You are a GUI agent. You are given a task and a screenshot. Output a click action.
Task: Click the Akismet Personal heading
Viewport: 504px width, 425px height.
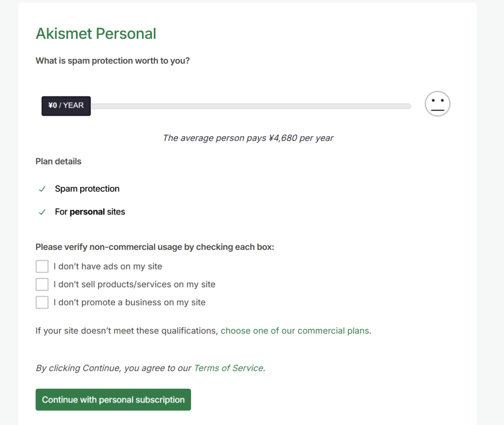coord(96,34)
